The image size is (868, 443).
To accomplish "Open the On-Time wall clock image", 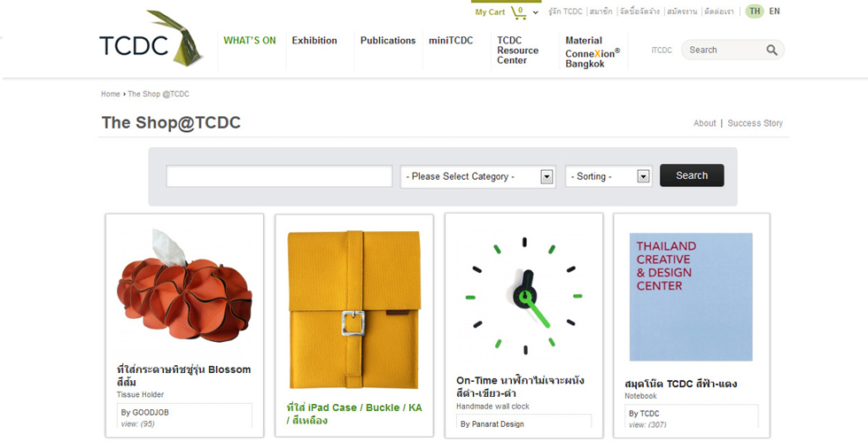I will [x=523, y=296].
